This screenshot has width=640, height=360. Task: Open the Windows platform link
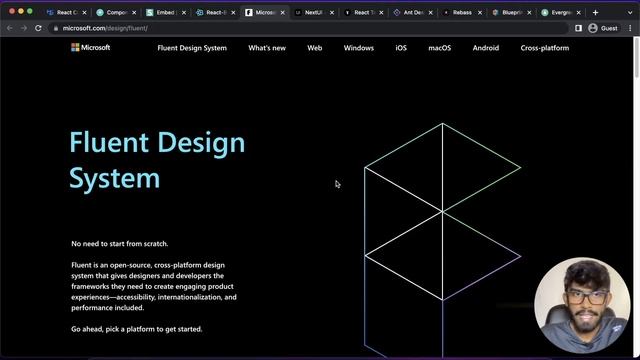click(359, 48)
